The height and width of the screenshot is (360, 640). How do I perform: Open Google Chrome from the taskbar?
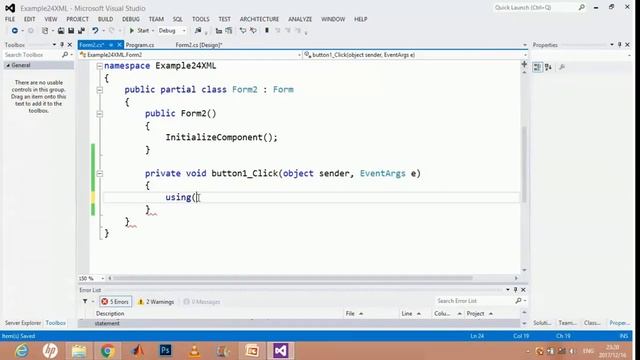[107, 351]
